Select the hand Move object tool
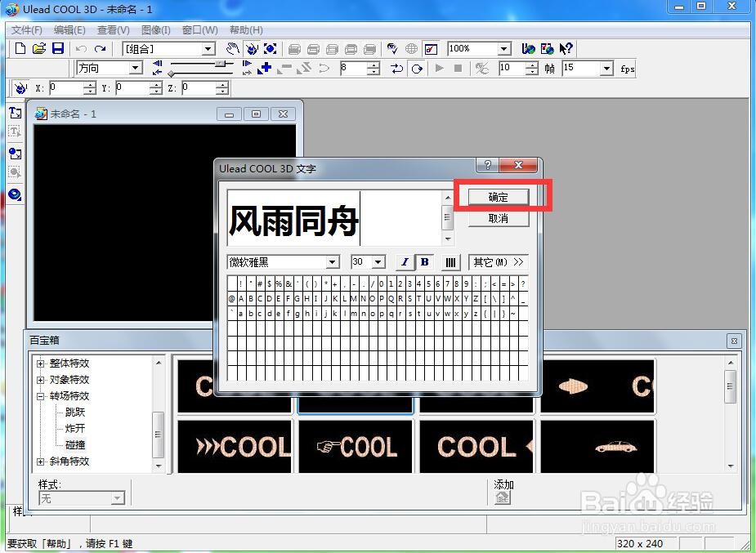This screenshot has width=756, height=553. point(233,48)
